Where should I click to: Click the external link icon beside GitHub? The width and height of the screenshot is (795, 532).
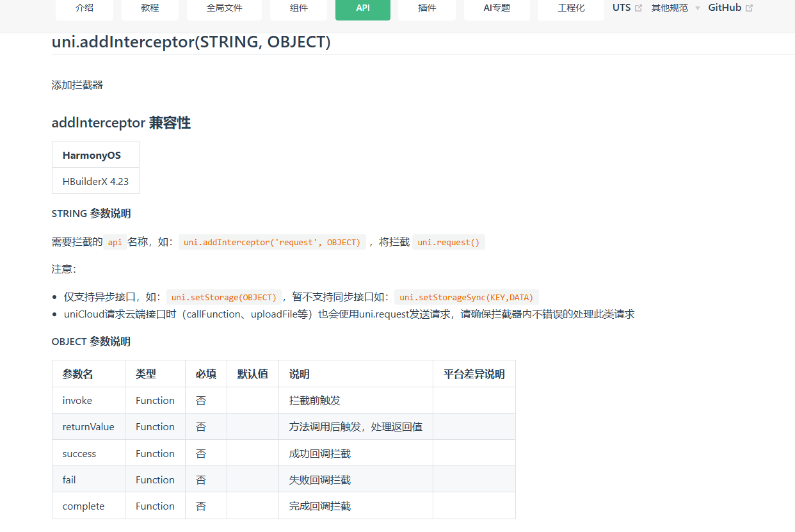pos(750,8)
